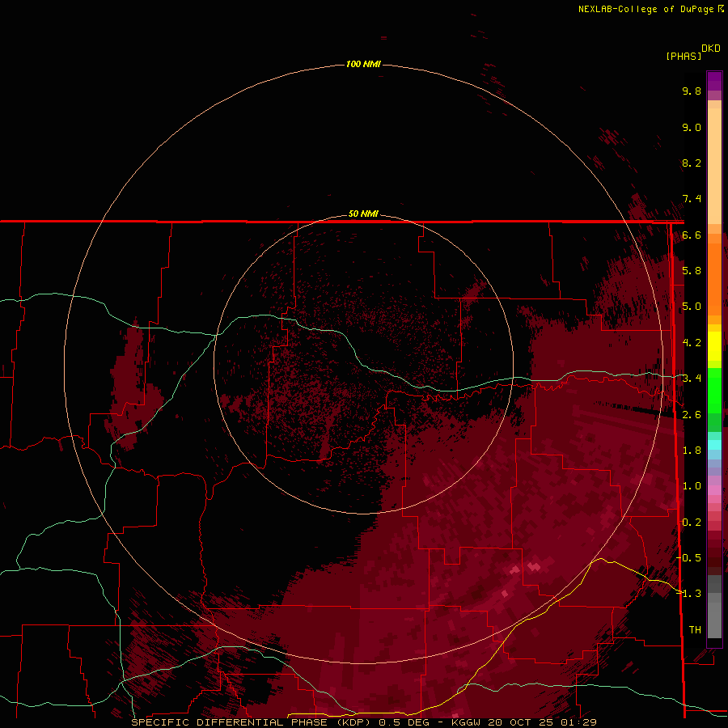Pick the orange segment of the color bar
The image size is (728, 728).
pyautogui.click(x=714, y=278)
